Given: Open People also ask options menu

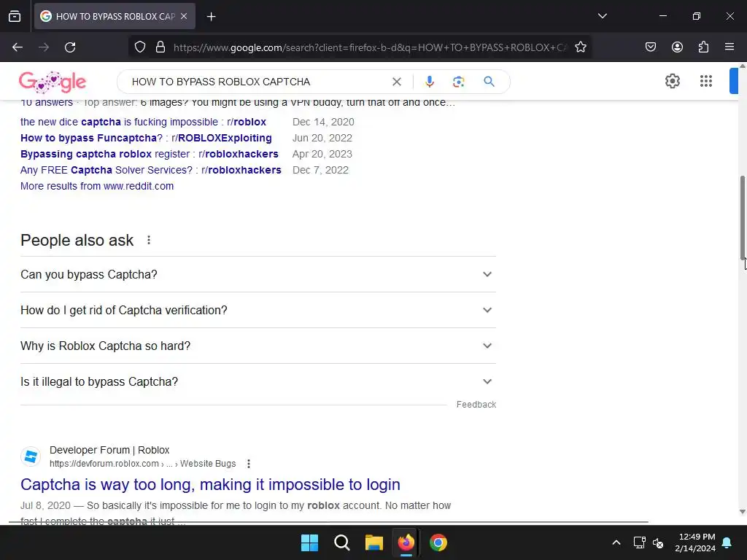Looking at the screenshot, I should (149, 240).
